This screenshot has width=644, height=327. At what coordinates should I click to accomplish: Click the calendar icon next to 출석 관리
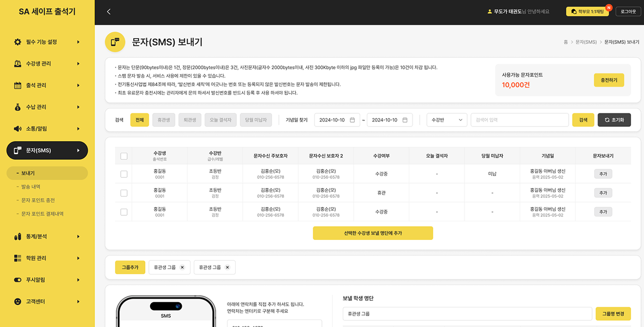[x=17, y=86]
